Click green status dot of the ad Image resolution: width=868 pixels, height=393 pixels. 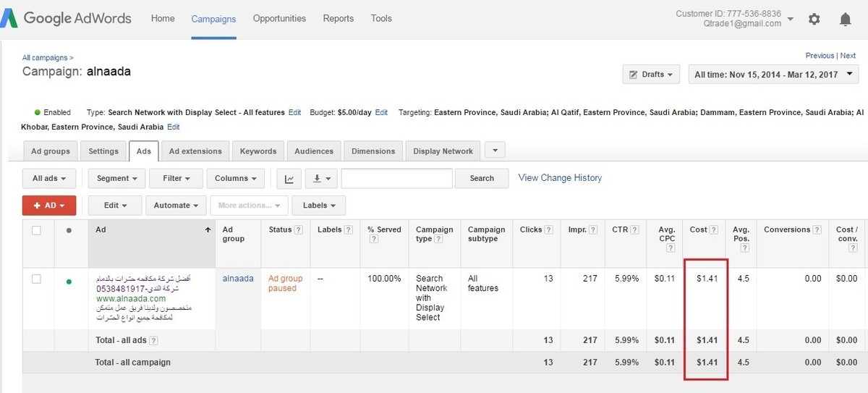(x=69, y=282)
